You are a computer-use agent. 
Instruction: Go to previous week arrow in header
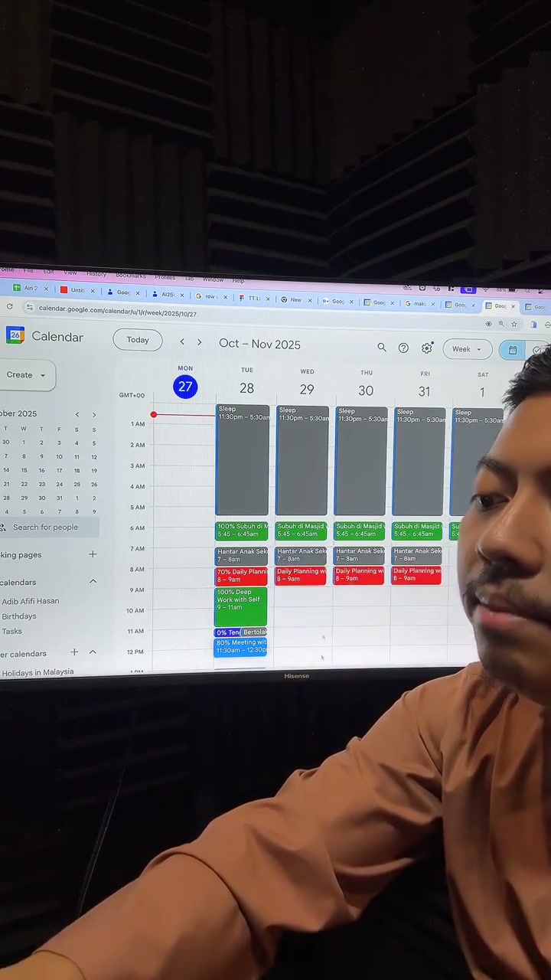(x=181, y=342)
